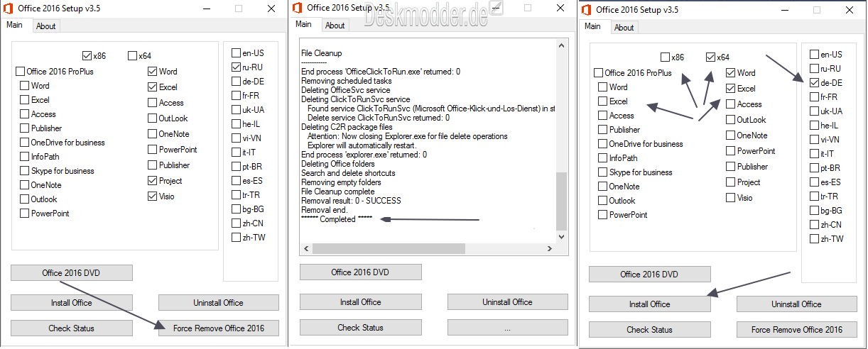Untick the x86 checkbox in left window
This screenshot has width=868, height=349.
click(x=87, y=56)
